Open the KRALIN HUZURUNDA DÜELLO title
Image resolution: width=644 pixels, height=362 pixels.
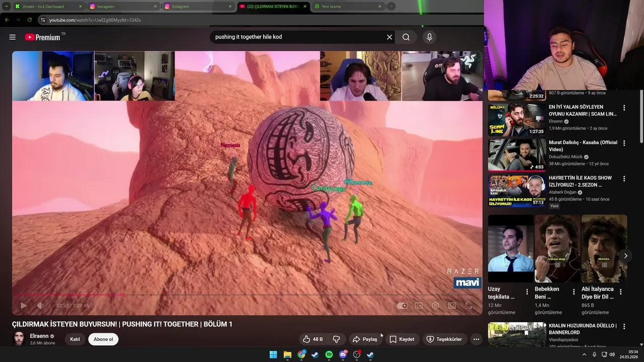click(x=583, y=329)
